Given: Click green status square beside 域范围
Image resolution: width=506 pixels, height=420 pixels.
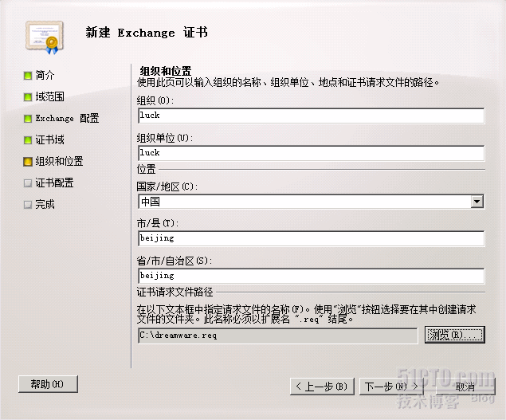Looking at the screenshot, I should click(x=28, y=97).
